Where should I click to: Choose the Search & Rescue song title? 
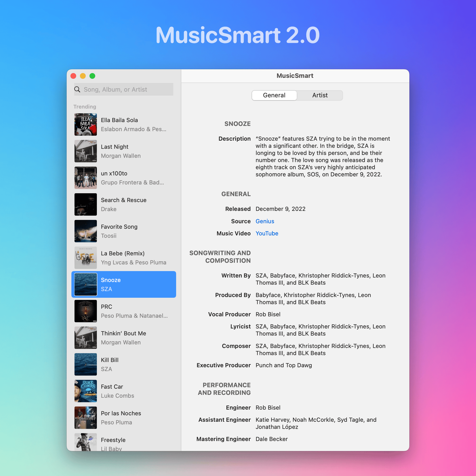click(x=124, y=200)
